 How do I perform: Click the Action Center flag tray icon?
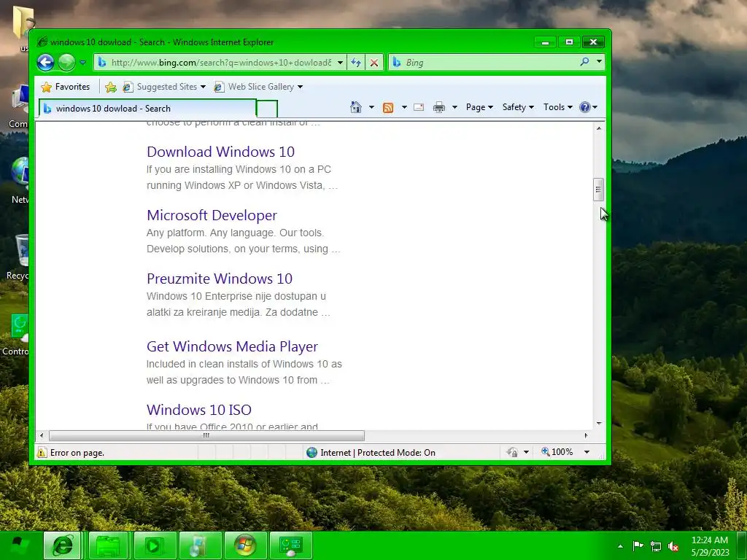pos(638,546)
